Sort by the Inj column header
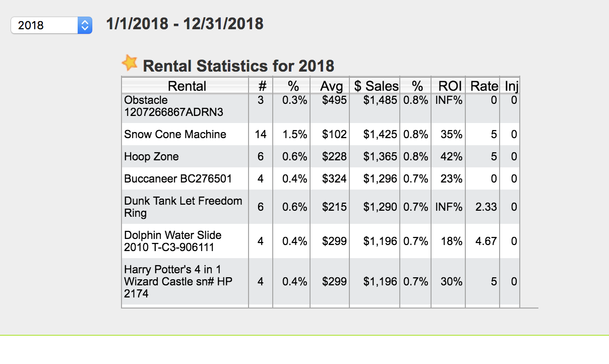The image size is (609, 364). pos(511,86)
